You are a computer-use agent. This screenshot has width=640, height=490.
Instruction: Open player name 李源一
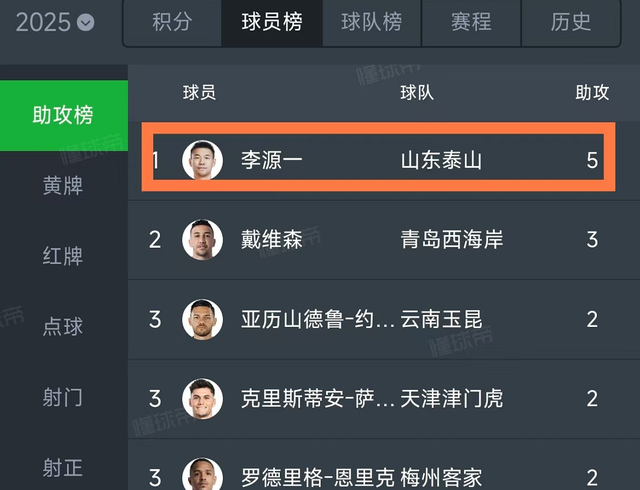coord(272,160)
